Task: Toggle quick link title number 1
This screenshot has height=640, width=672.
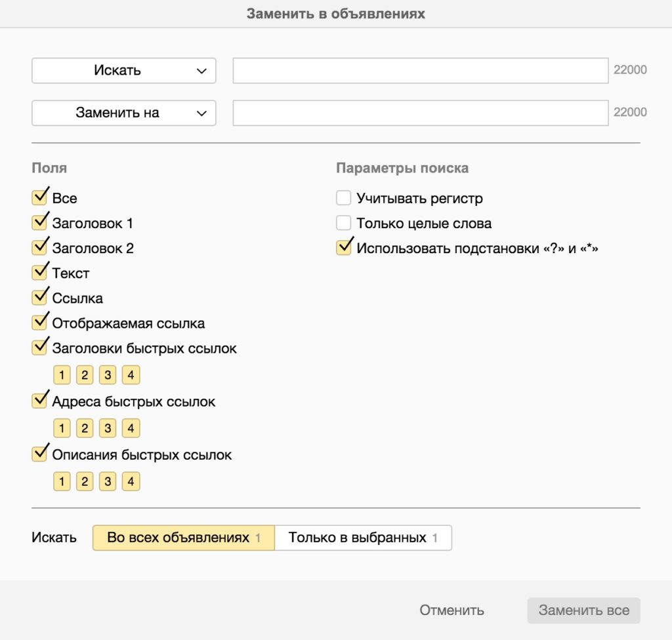Action: tap(62, 376)
